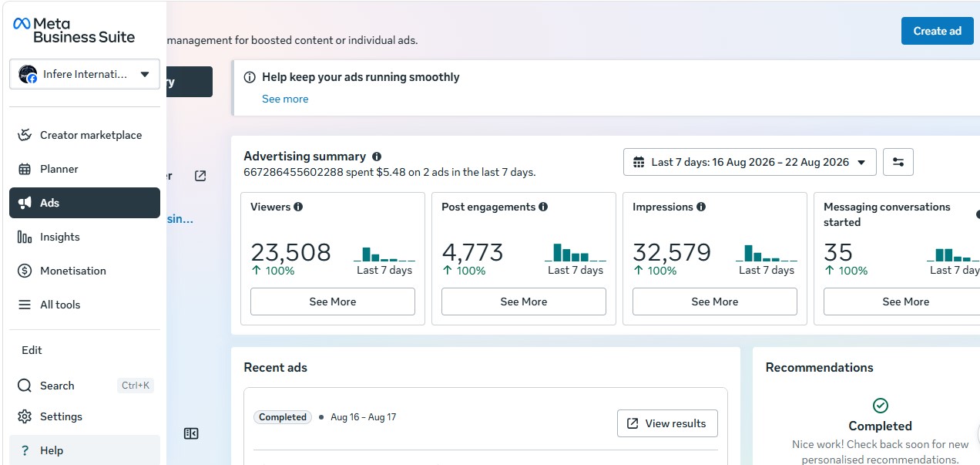
Task: Open Creator marketplace in the sidebar
Action: [x=85, y=135]
